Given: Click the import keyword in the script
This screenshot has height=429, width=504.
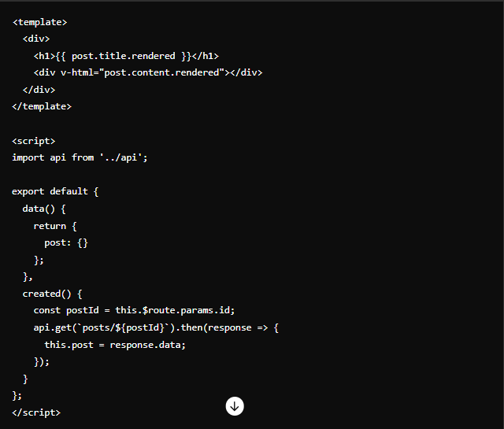Looking at the screenshot, I should click(28, 157).
